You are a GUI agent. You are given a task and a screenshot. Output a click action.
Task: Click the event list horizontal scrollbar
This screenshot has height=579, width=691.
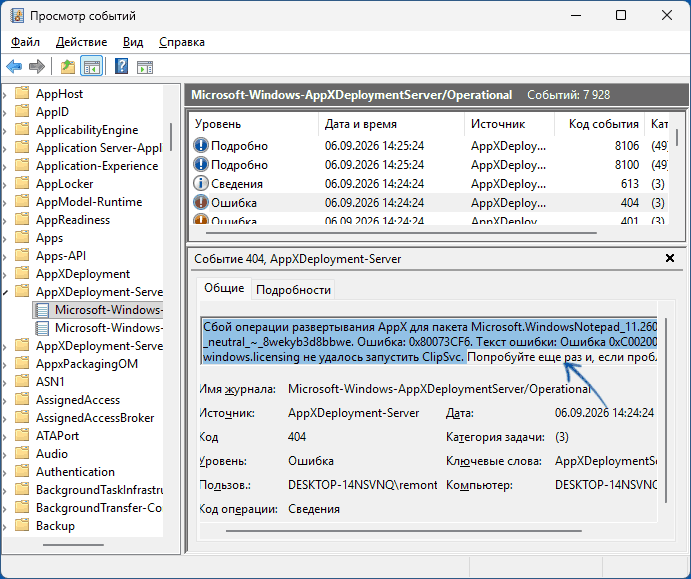click(x=401, y=233)
